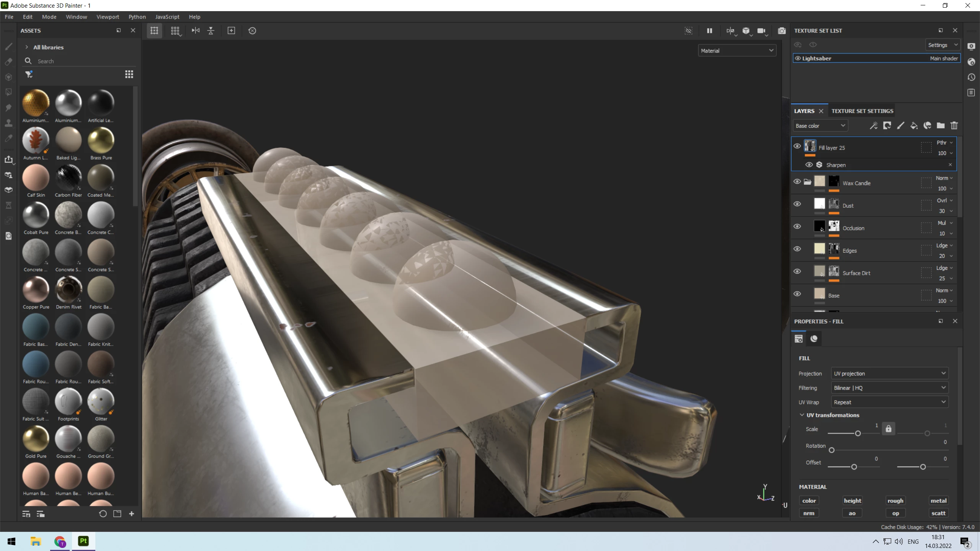Viewport: 980px width, 551px height.
Task: Hide the Surface Dirt layer
Action: pyautogui.click(x=797, y=271)
